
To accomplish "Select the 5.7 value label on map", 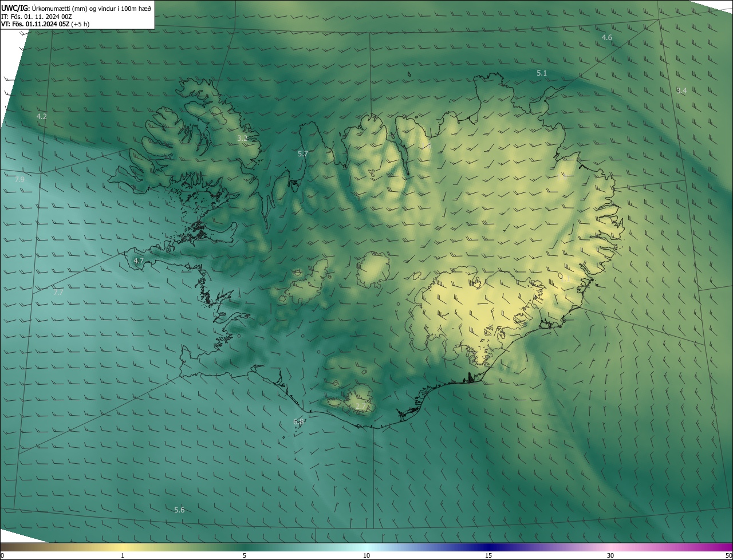I will click(x=303, y=153).
